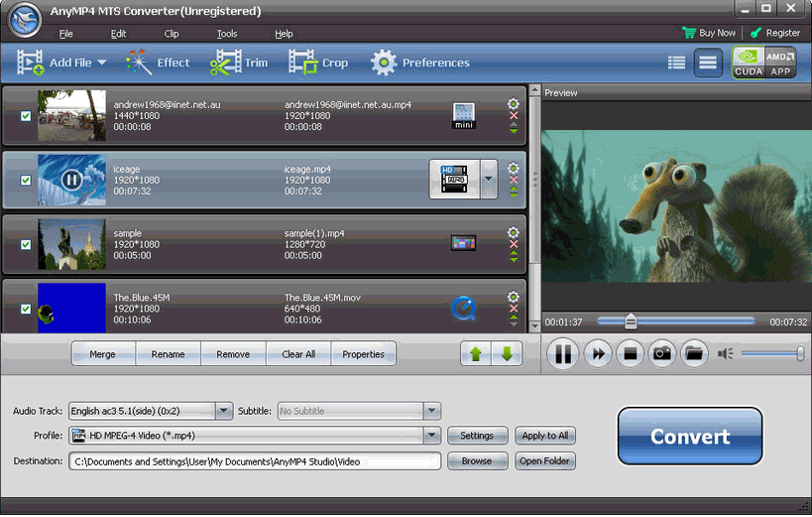This screenshot has height=517, width=812.
Task: Take a snapshot of the preview
Action: 662,353
